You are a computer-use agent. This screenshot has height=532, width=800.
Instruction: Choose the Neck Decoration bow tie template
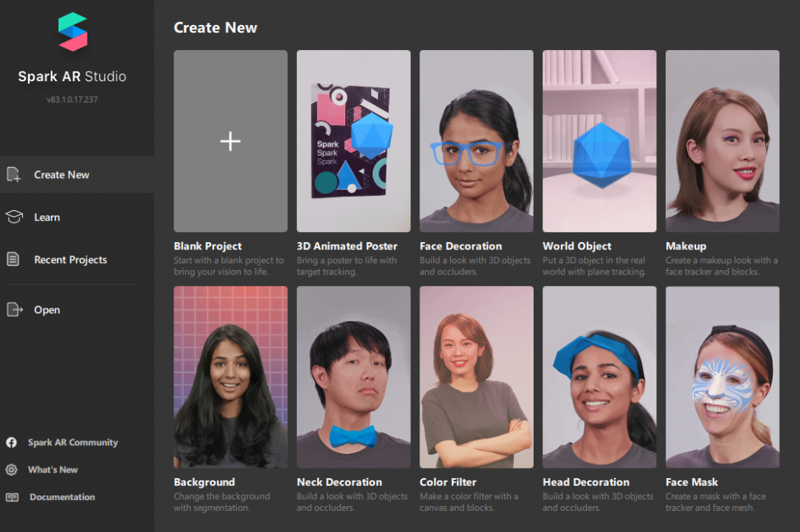[353, 377]
